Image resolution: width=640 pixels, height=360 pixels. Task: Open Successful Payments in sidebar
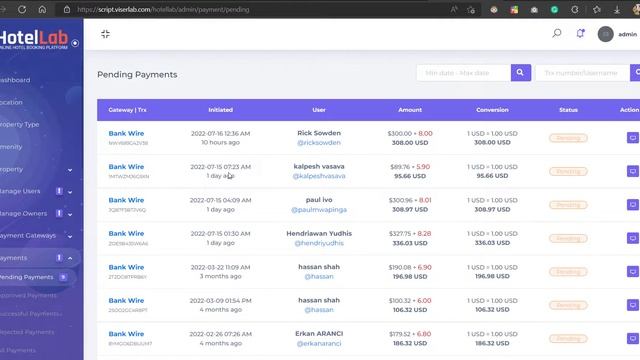coord(31,313)
